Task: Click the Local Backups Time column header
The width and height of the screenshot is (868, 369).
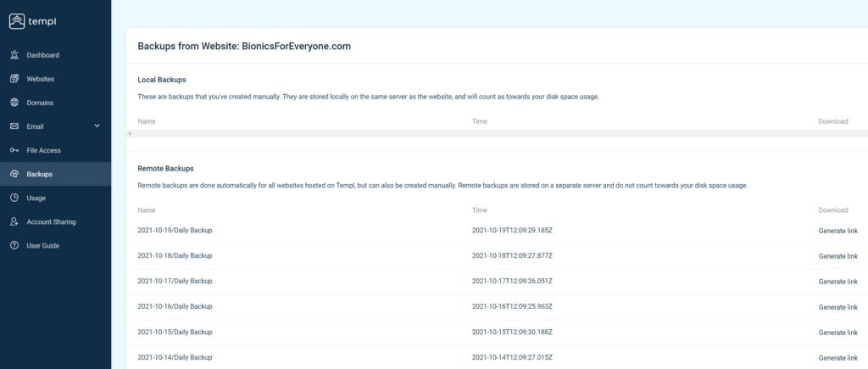Action: click(480, 121)
